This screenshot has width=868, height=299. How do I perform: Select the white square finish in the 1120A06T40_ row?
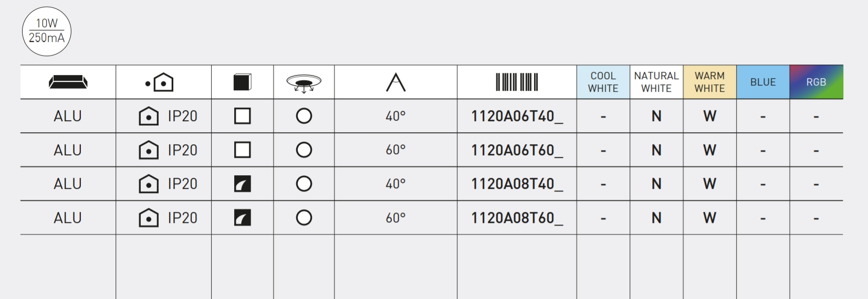coord(243,116)
